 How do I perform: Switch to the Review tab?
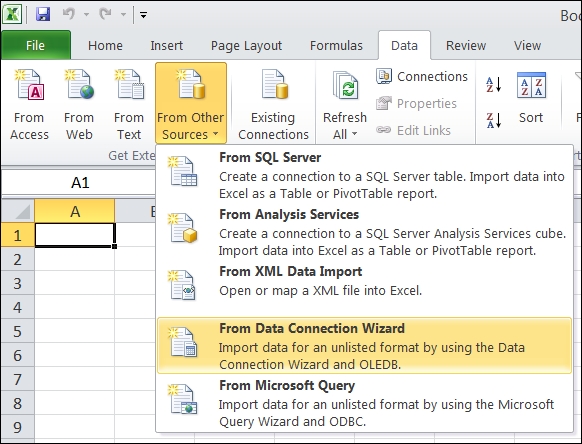click(466, 46)
